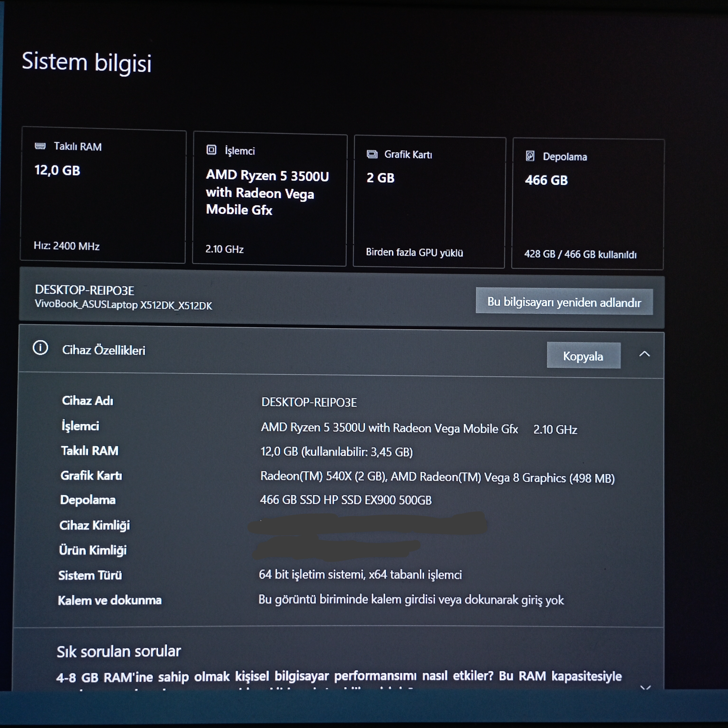Click the disk icon beside Depolama

(530, 156)
